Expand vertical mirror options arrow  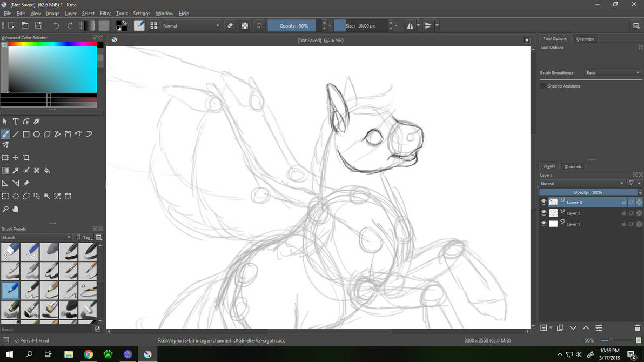pyautogui.click(x=437, y=25)
